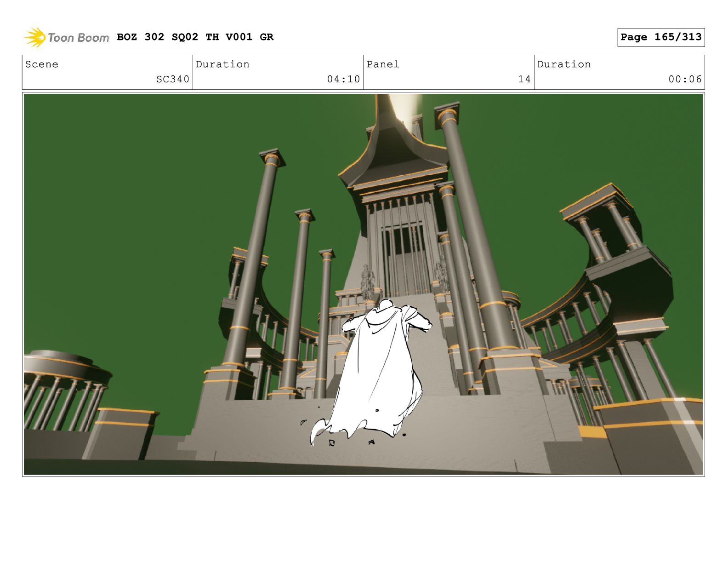This screenshot has width=728, height=563.
Task: Click the Panel header label
Action: click(383, 64)
